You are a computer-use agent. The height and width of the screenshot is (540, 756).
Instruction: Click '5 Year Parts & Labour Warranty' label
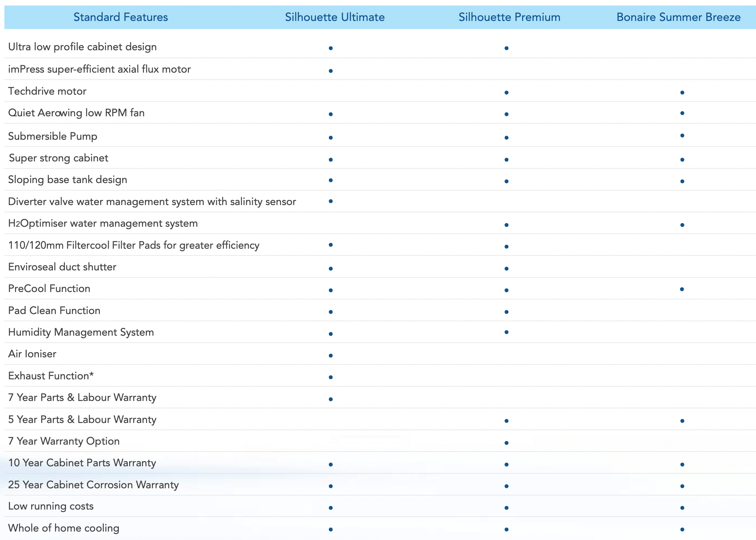(82, 419)
